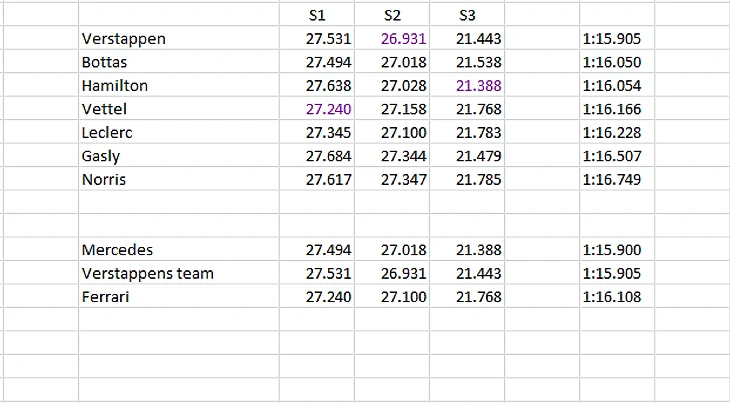Click the Verstappens team cell

tap(179, 273)
